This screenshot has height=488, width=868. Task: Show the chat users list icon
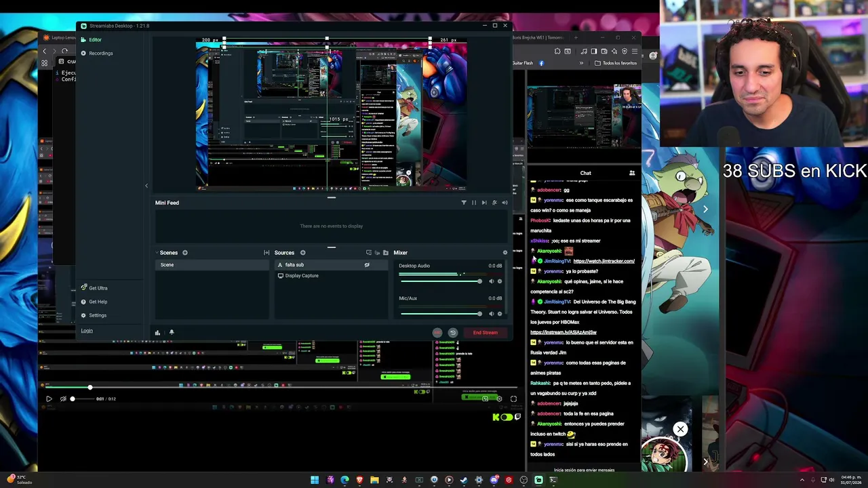(632, 173)
